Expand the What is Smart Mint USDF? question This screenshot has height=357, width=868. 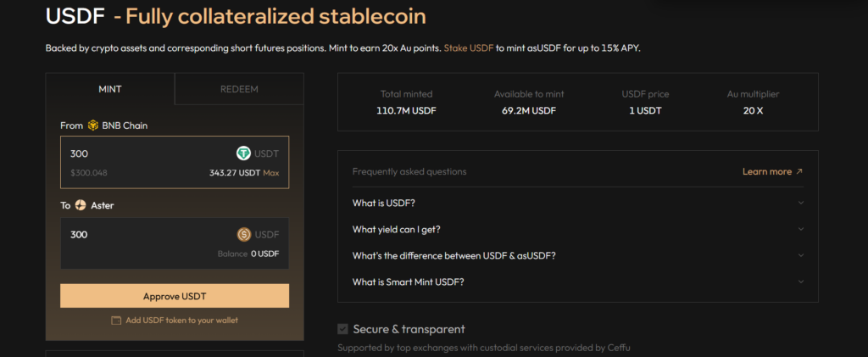tap(578, 282)
